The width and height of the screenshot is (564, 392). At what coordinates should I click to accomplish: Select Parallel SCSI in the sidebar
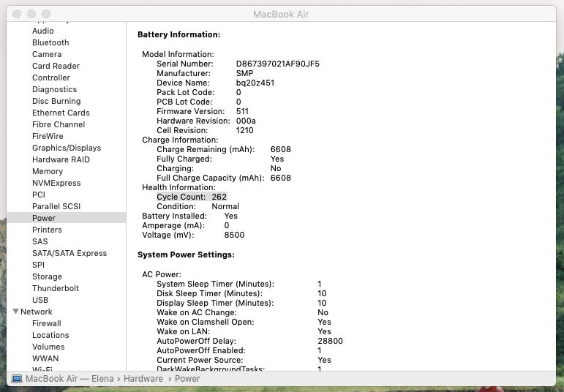(x=56, y=206)
